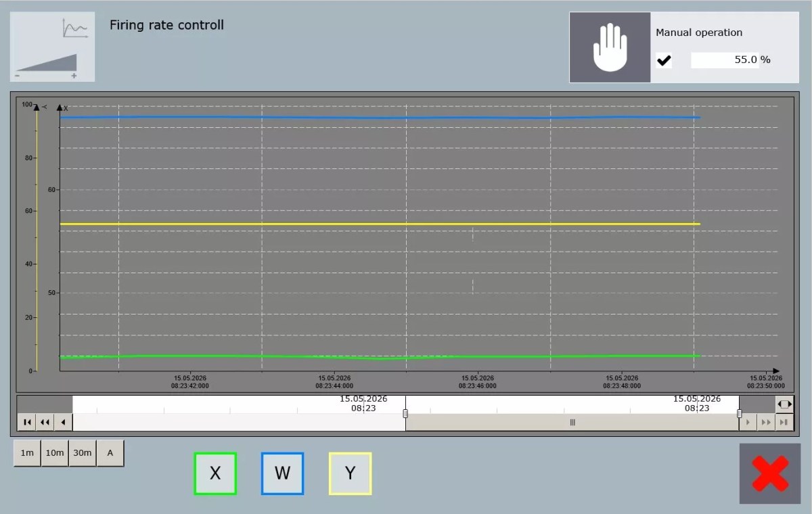Click the A auto range button
Image resolution: width=812 pixels, height=514 pixels.
click(x=110, y=452)
